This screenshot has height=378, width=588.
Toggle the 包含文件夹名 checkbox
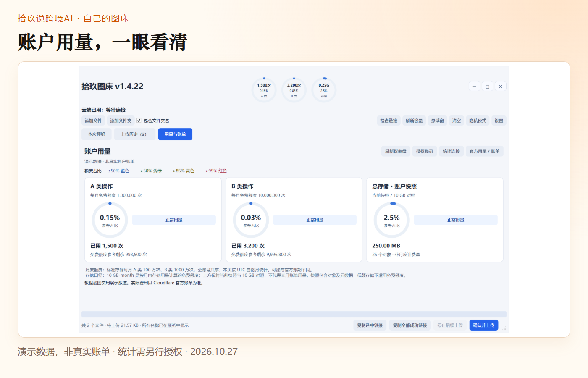point(139,121)
